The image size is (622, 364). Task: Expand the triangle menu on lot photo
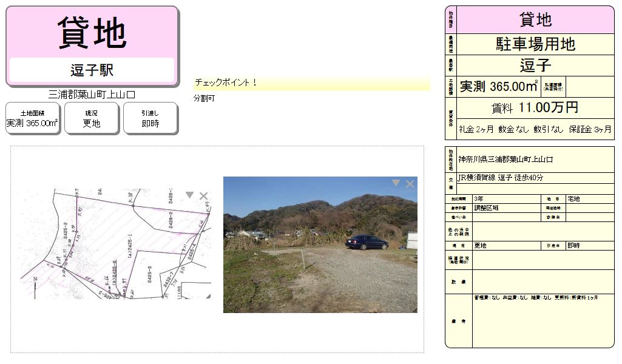click(x=396, y=183)
